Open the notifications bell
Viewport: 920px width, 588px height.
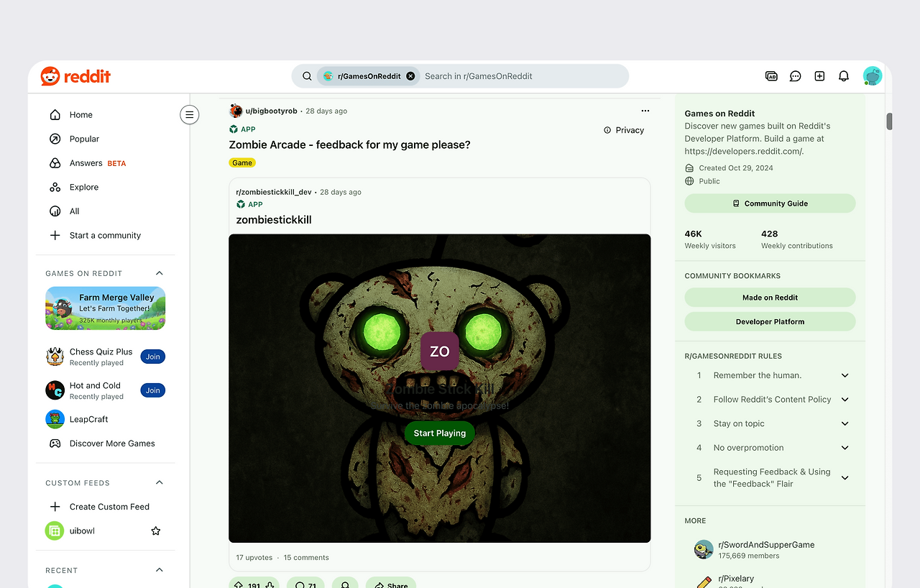(x=844, y=76)
